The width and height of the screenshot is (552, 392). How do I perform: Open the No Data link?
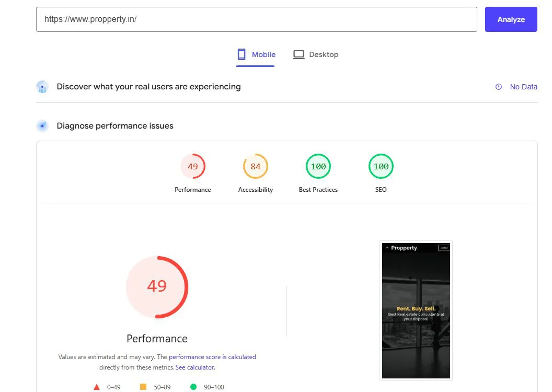coord(523,87)
